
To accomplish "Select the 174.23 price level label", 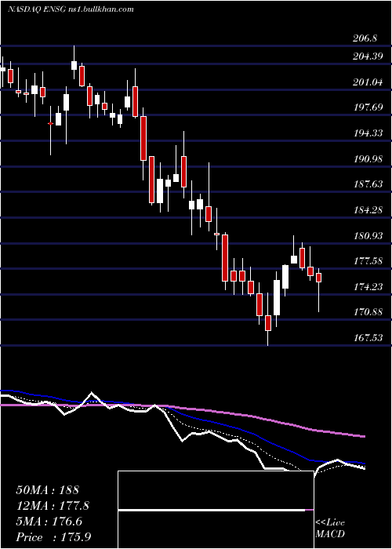I will click(x=367, y=287).
